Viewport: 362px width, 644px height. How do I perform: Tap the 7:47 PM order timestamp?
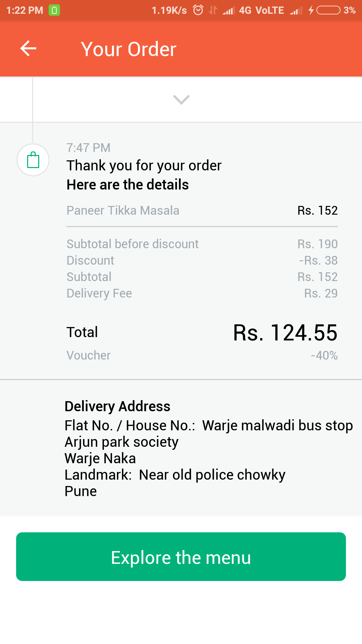pyautogui.click(x=88, y=148)
